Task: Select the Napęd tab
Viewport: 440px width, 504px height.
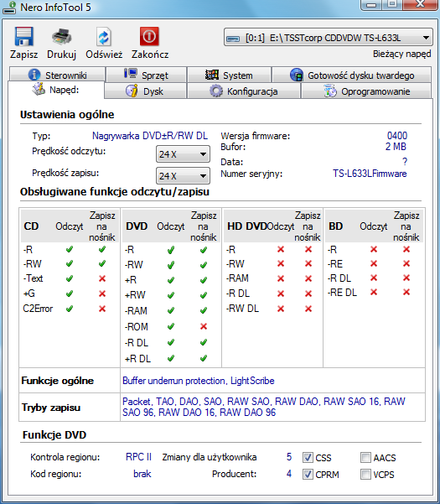Action: 56,90
